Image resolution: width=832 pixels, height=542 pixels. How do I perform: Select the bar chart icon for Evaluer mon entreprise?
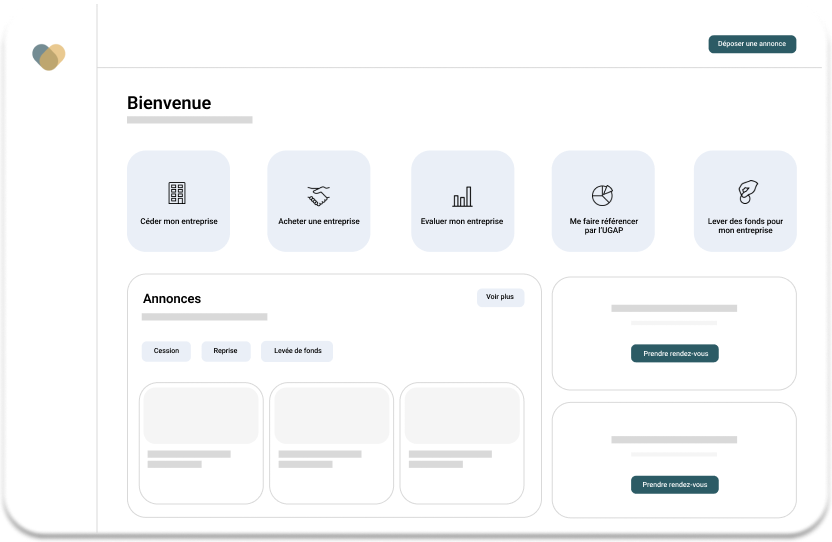(462, 196)
